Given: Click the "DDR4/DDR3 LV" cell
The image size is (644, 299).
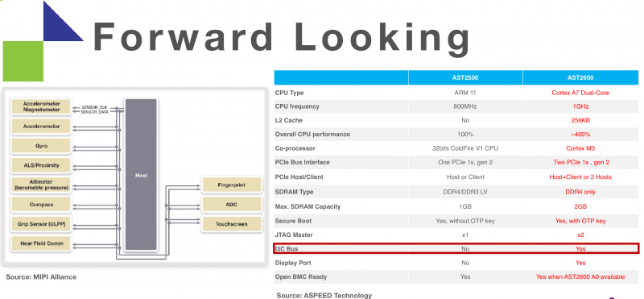Looking at the screenshot, I should [465, 192].
